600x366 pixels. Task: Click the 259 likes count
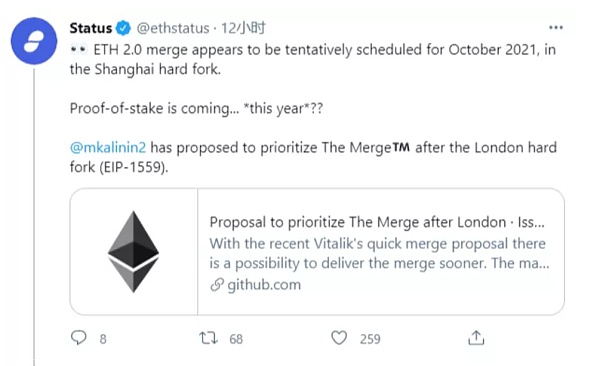pos(370,339)
